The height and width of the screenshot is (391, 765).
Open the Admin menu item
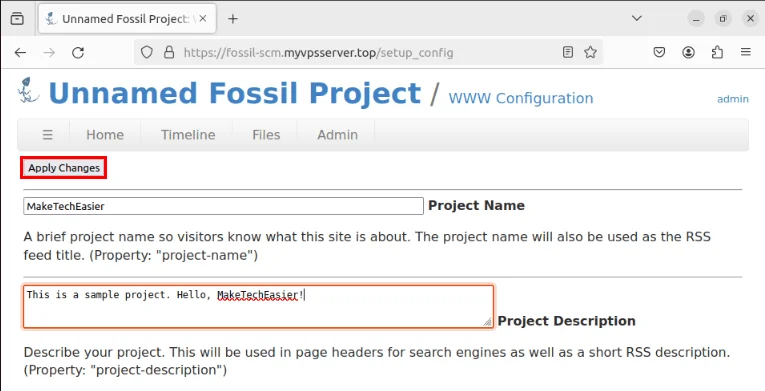click(x=338, y=135)
